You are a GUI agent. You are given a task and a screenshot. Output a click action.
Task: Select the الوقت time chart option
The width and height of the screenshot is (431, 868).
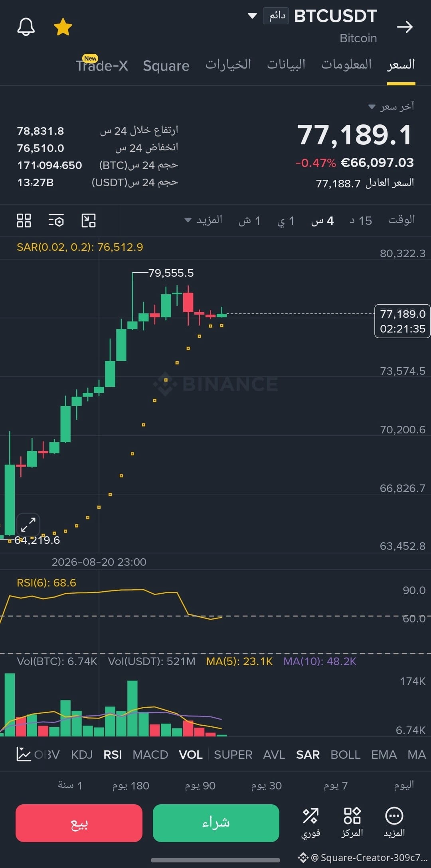[x=401, y=220]
